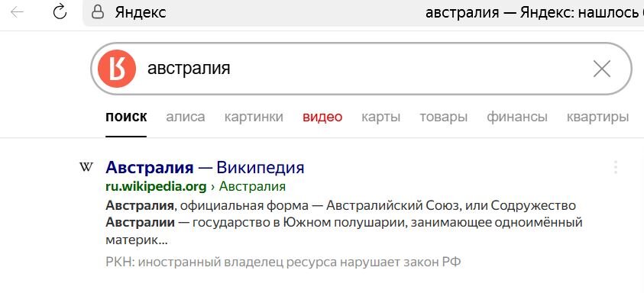This screenshot has width=644, height=293.
Task: Reload the page with the refresh icon
Action: (60, 12)
